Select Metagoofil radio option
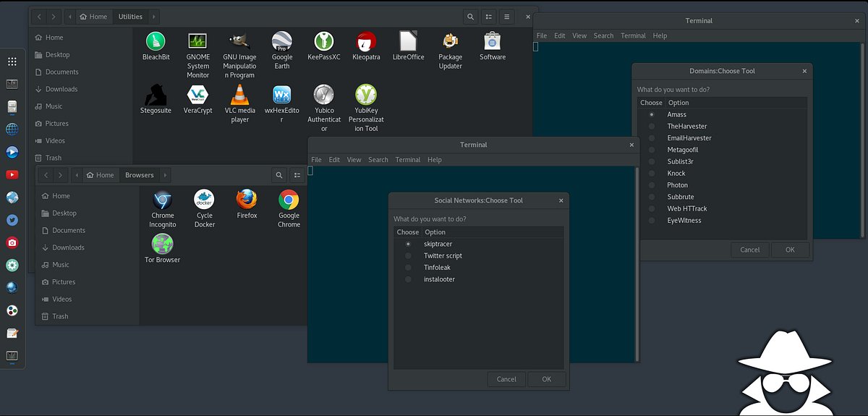868x416 pixels. (x=652, y=150)
